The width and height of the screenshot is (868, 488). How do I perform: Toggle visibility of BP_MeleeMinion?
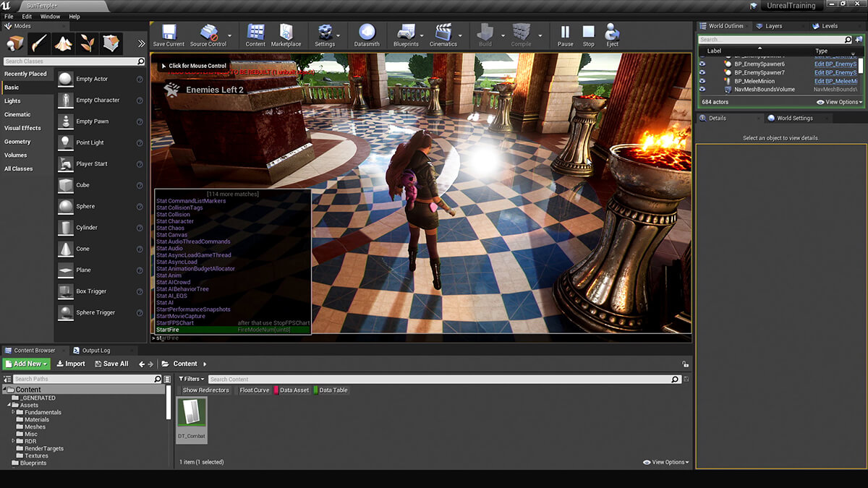[702, 80]
